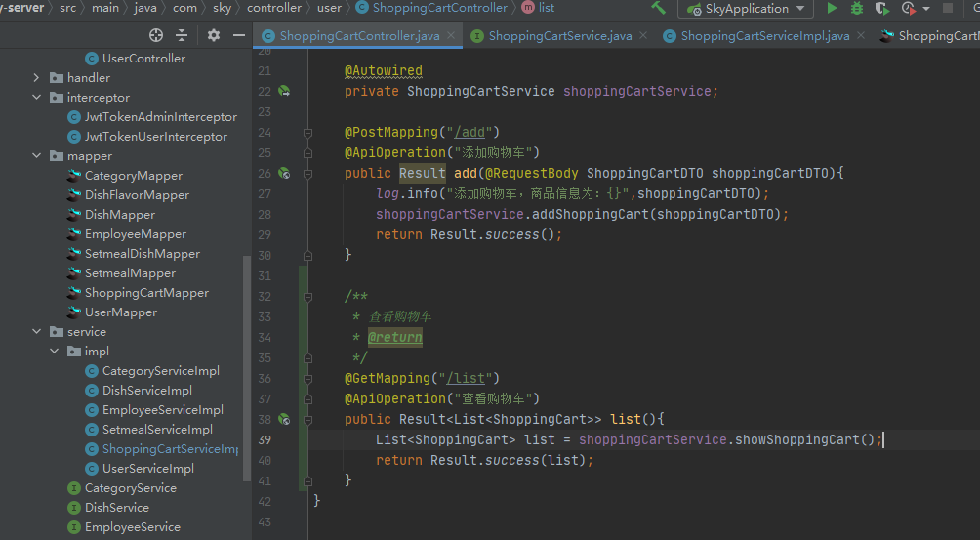Screen dimensions: 980x540
Task: Click the Stop square icon
Action: [948, 8]
